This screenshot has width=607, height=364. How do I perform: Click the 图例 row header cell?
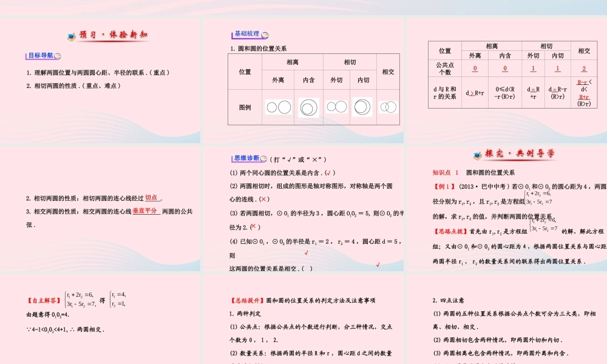pyautogui.click(x=245, y=107)
